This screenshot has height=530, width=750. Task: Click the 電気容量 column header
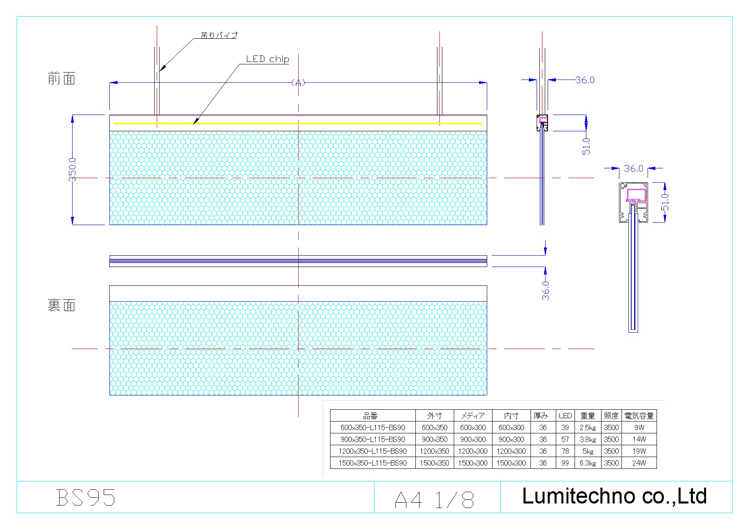click(638, 415)
